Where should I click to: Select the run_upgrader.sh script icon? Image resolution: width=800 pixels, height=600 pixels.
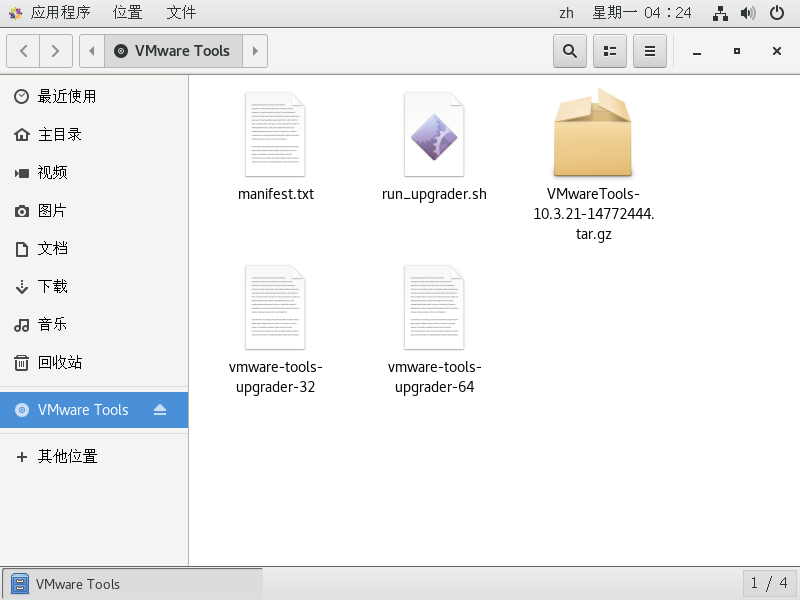point(434,134)
